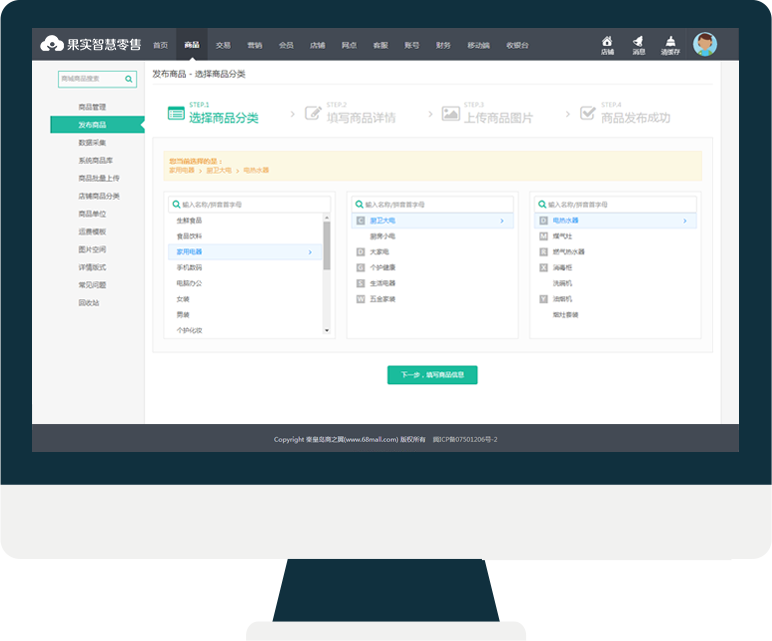The image size is (772, 641).
Task: Click the Step 2 填写商品详情 edit icon
Action: (313, 113)
